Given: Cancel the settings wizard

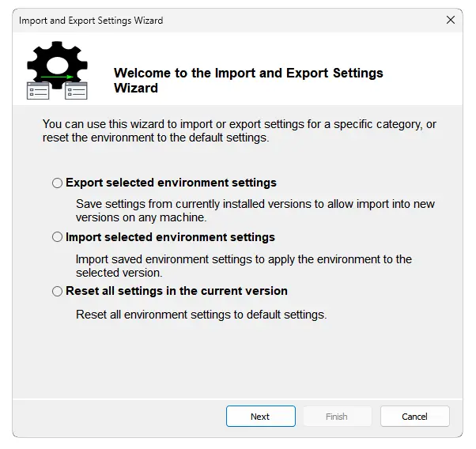Looking at the screenshot, I should pyautogui.click(x=414, y=417).
